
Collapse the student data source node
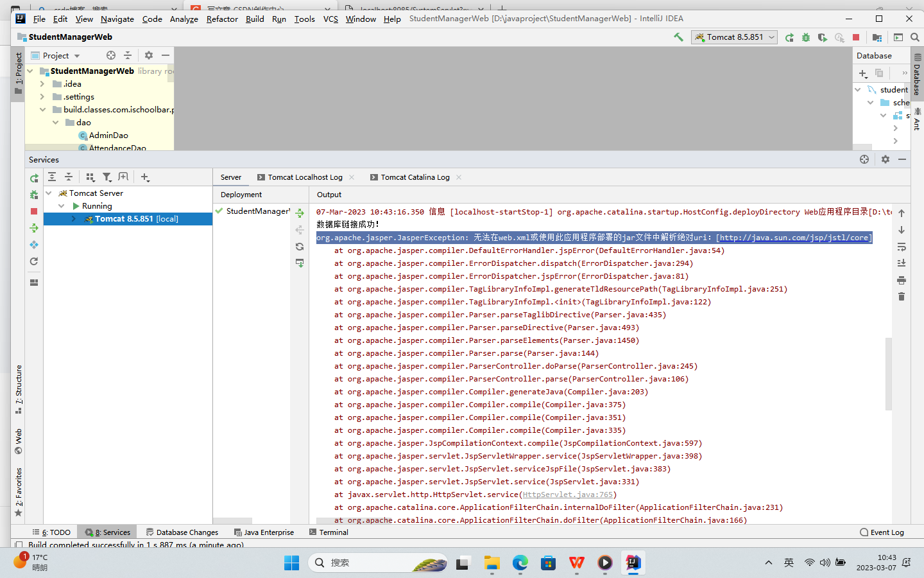pos(858,90)
